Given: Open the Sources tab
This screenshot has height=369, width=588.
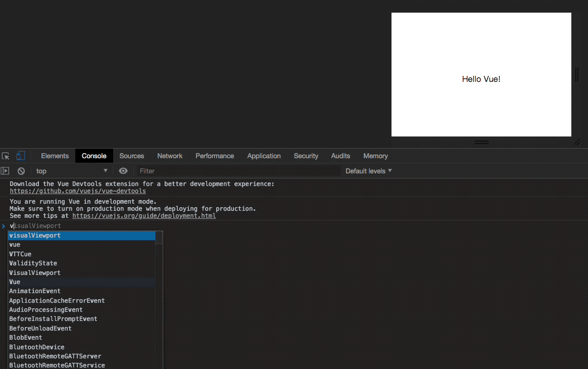Looking at the screenshot, I should pos(132,156).
